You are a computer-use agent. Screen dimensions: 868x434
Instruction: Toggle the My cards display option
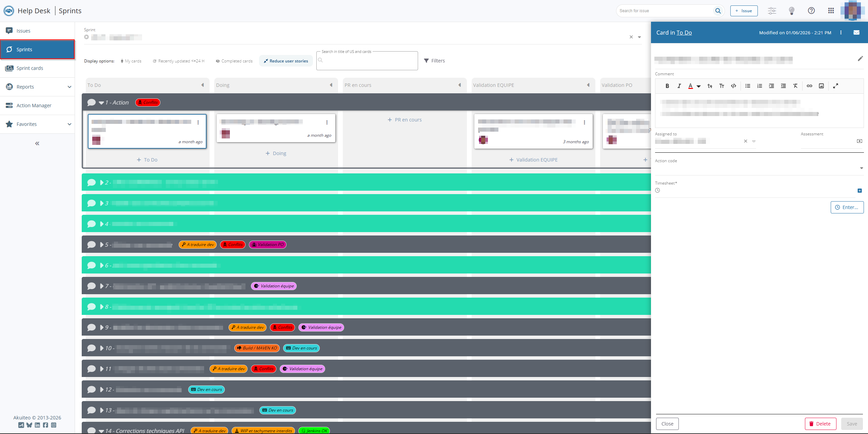point(131,61)
